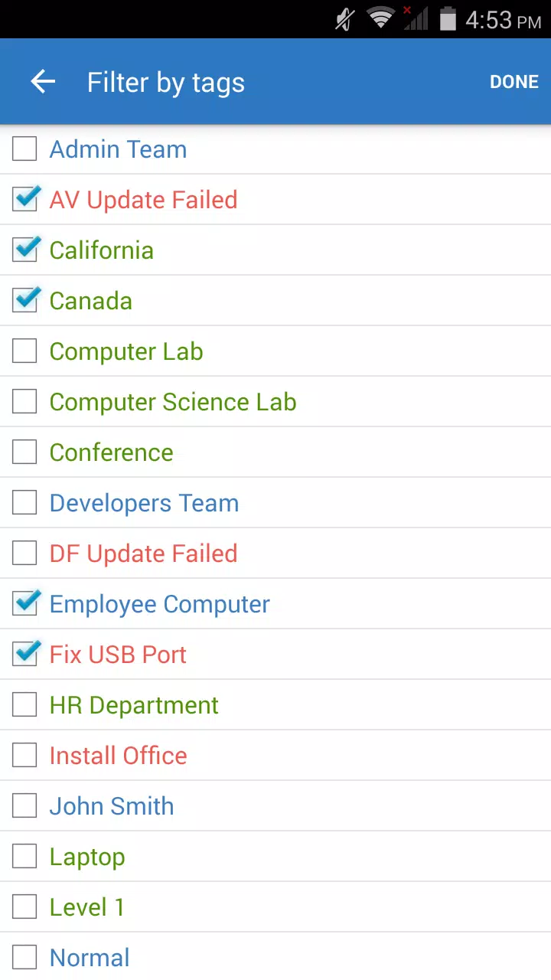Check the DF Update Failed box
Viewport: 551px width, 980px height.
click(24, 553)
